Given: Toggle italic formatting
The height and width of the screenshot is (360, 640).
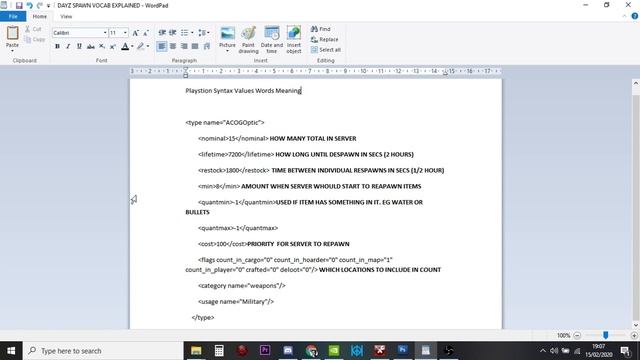Looking at the screenshot, I should tap(68, 46).
